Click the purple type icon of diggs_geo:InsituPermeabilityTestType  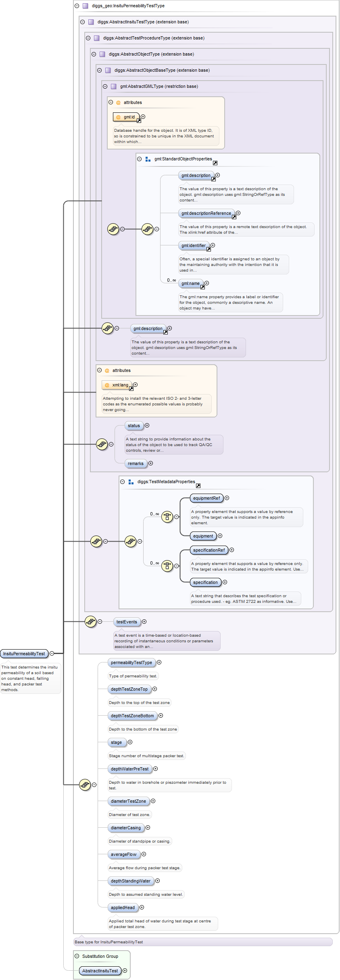(86, 6)
